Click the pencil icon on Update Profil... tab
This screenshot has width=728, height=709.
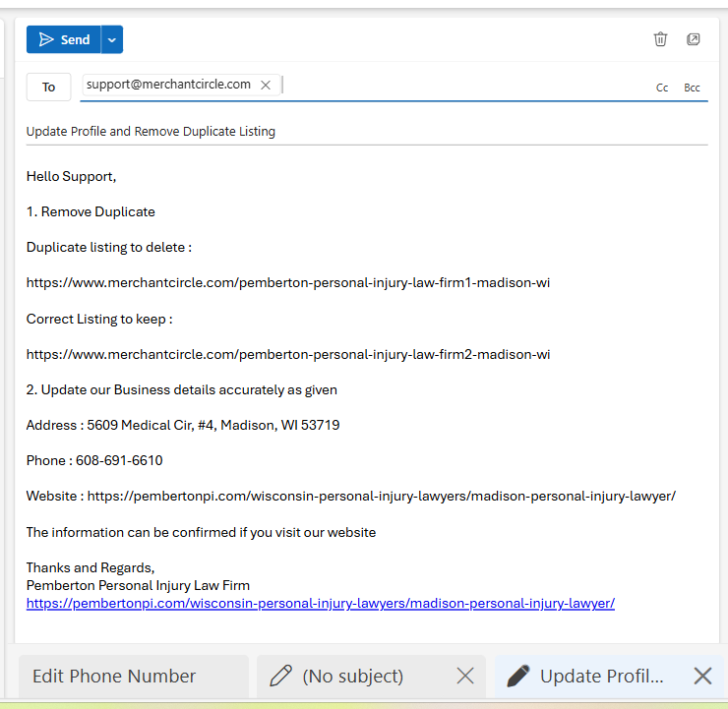[x=518, y=676]
